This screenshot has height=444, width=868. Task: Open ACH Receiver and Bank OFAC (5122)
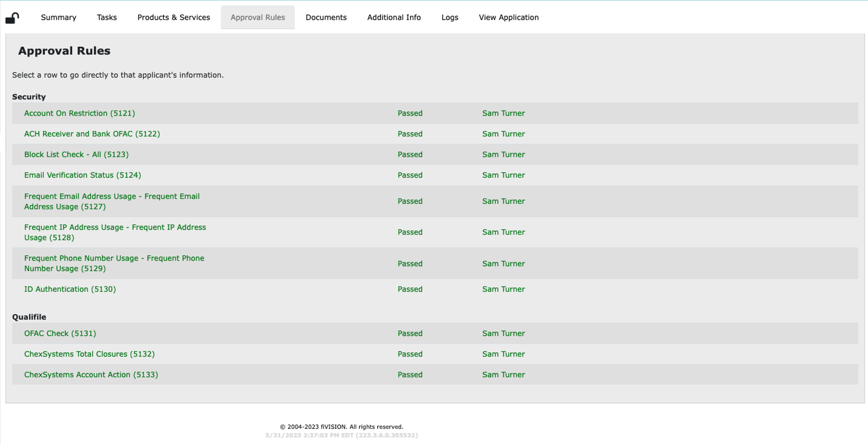(x=92, y=134)
